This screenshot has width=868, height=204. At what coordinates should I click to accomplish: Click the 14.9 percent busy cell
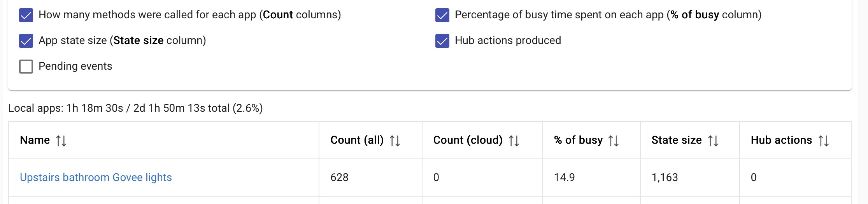tap(564, 178)
